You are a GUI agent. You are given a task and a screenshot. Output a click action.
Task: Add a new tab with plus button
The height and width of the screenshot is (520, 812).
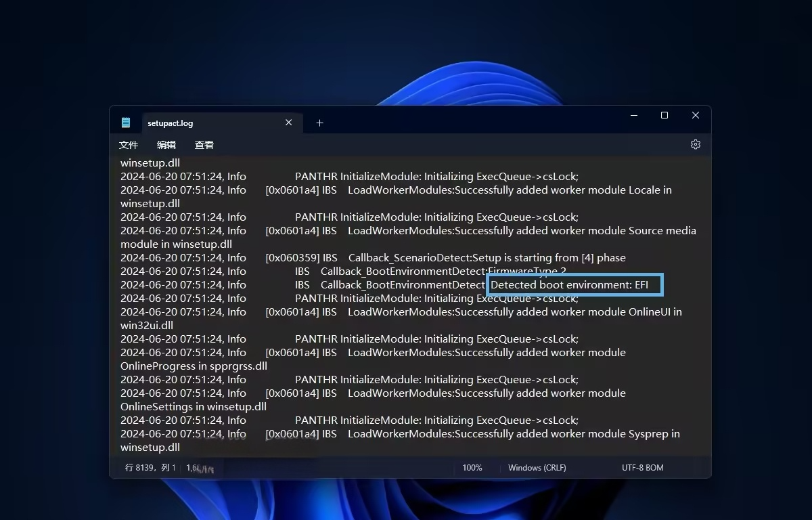pyautogui.click(x=320, y=123)
